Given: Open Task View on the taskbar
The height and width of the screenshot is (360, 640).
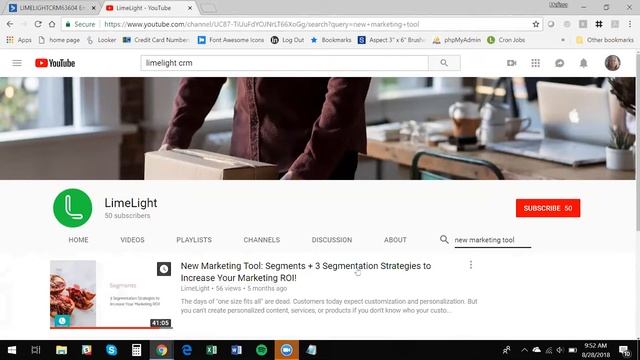Looking at the screenshot, I should (x=36, y=350).
